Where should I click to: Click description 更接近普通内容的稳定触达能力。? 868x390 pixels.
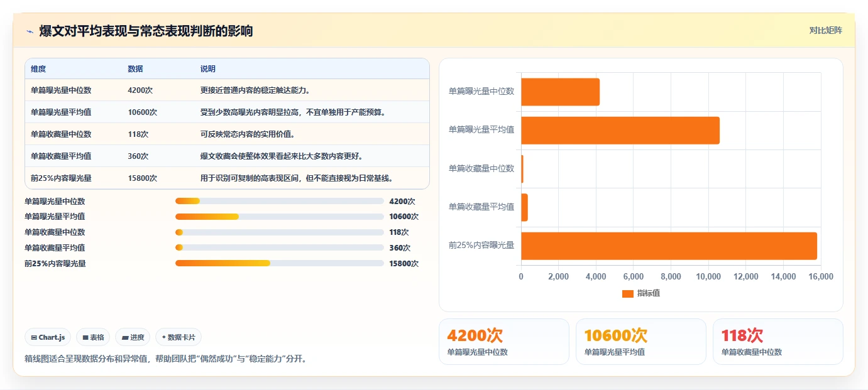pos(255,90)
